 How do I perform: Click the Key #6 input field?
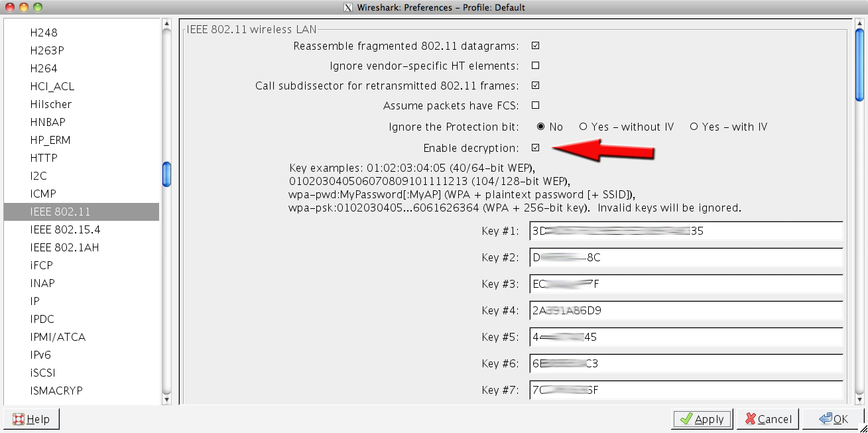click(686, 363)
